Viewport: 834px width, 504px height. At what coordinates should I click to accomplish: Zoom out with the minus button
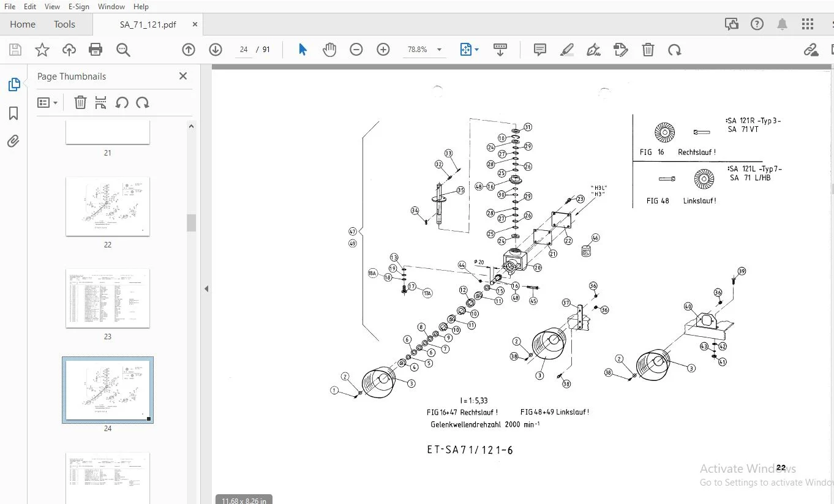point(356,50)
